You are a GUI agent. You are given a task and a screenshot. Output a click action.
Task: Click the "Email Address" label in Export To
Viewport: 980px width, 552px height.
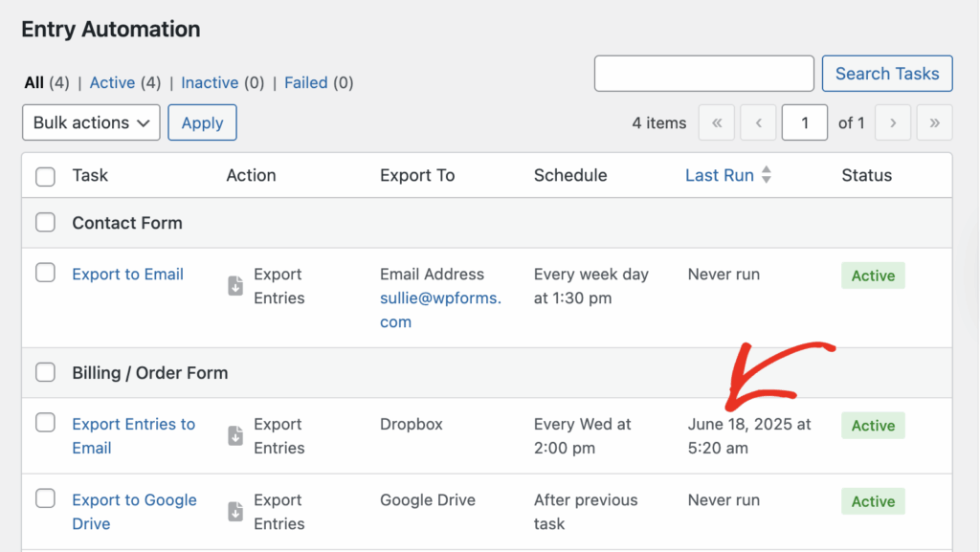[432, 275]
